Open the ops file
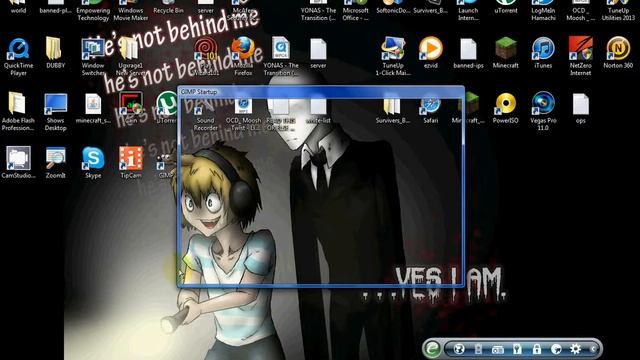640x360 pixels. 580,104
